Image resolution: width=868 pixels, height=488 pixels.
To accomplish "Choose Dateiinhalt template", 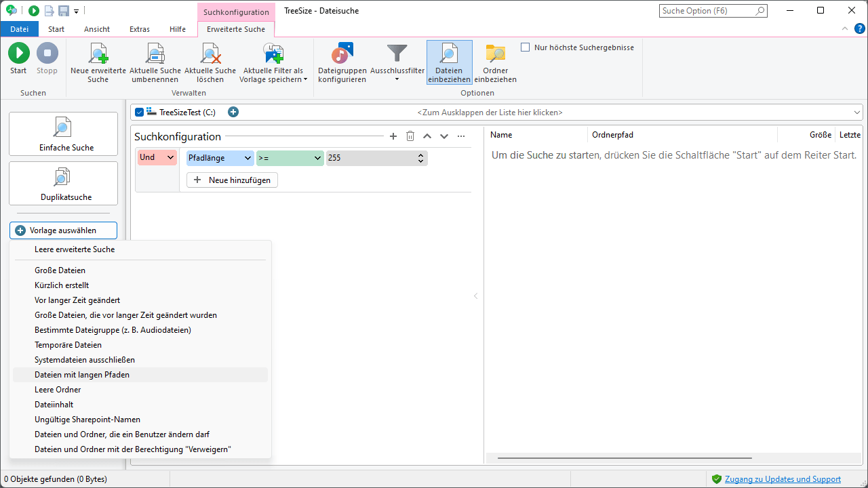I will pyautogui.click(x=140, y=405).
